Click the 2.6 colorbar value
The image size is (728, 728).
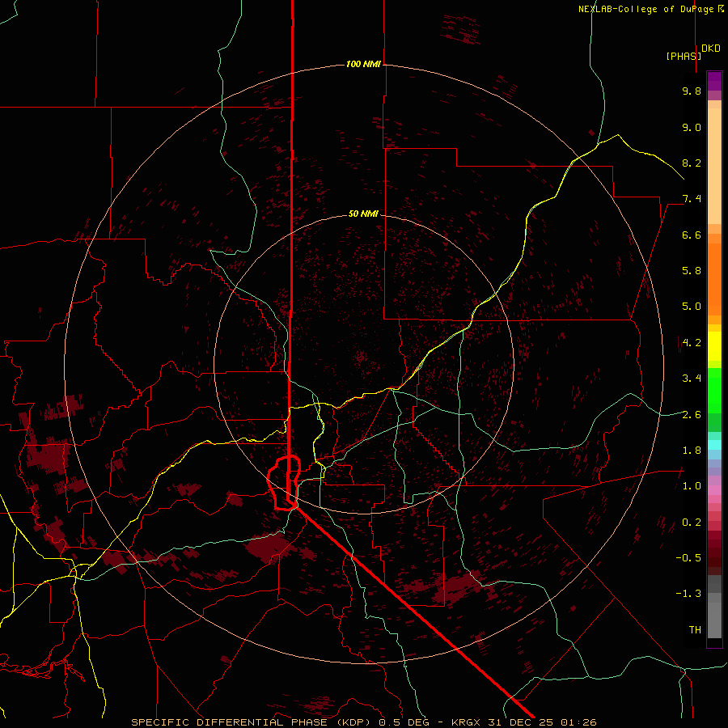coord(692,415)
